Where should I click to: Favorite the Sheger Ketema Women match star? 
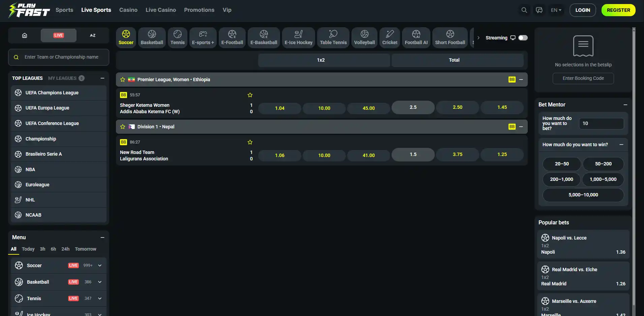(250, 95)
